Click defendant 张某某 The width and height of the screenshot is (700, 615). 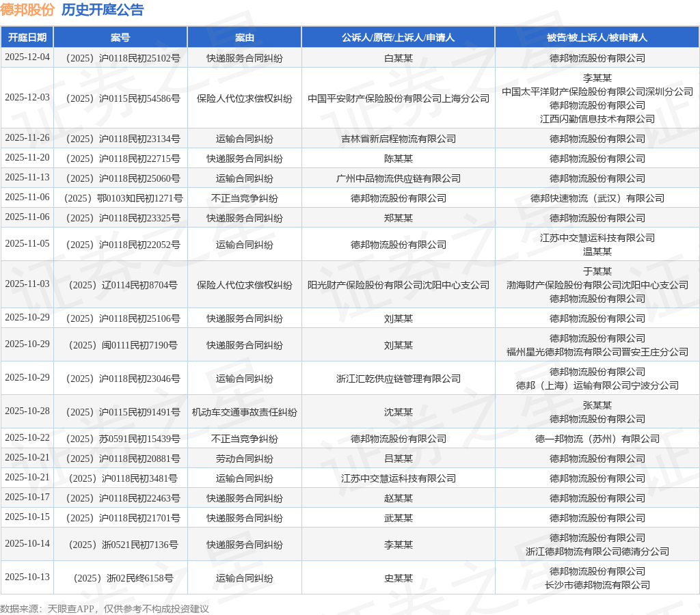coord(597,405)
